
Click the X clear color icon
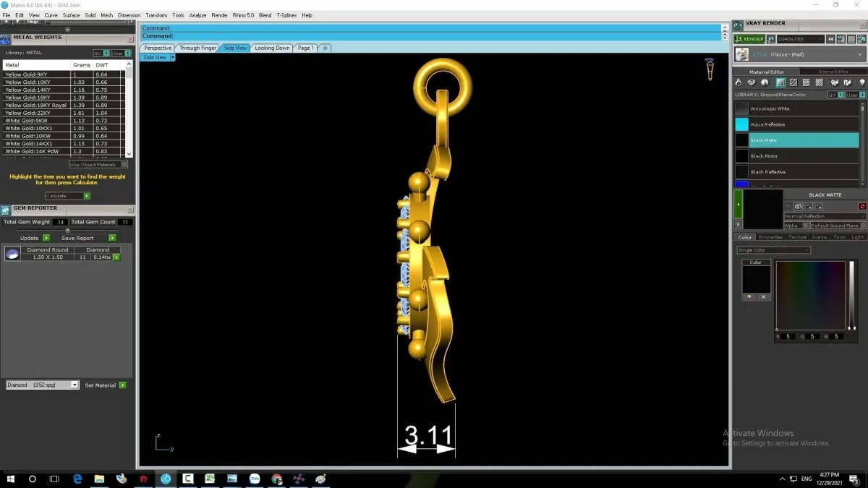coord(762,297)
